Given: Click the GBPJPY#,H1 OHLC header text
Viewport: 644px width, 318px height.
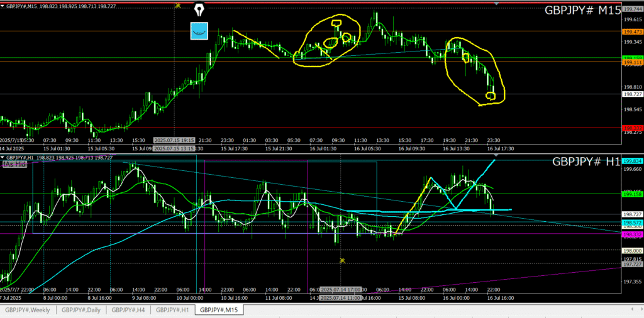Looking at the screenshot, I should pos(60,157).
